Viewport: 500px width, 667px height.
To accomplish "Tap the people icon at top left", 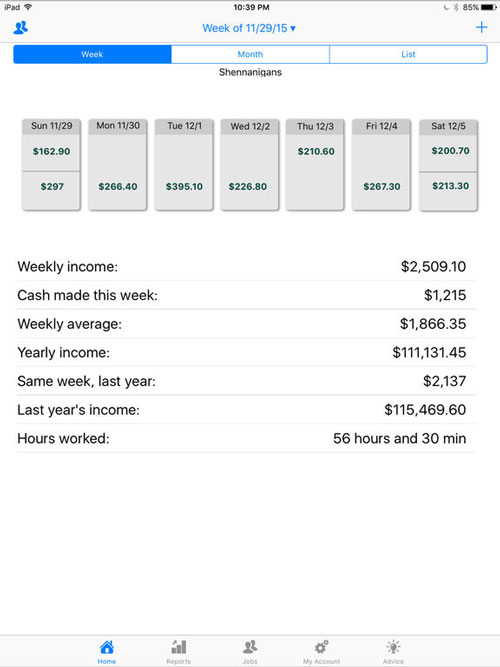I will click(20, 28).
